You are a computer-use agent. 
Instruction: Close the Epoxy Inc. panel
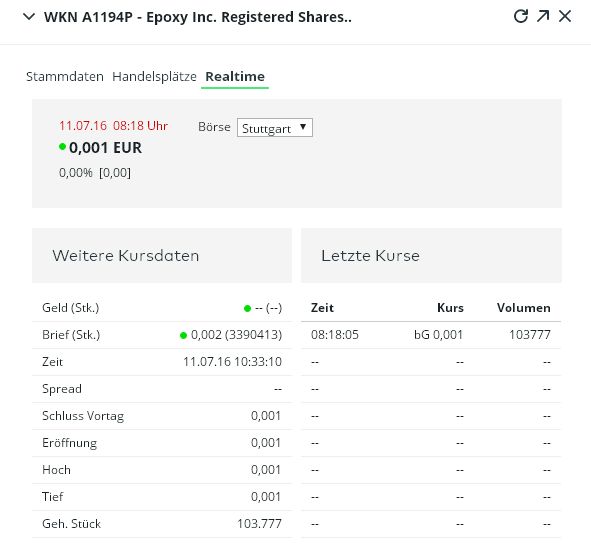point(565,16)
